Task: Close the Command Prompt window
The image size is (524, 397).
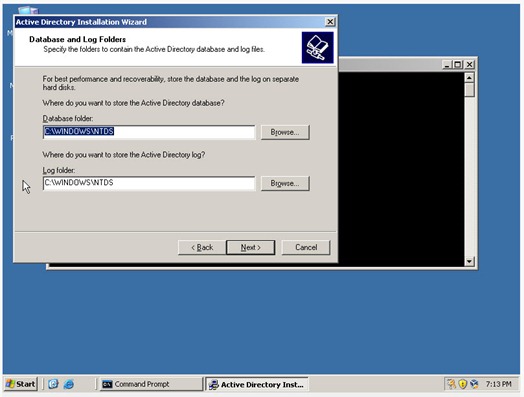Action: [x=469, y=64]
